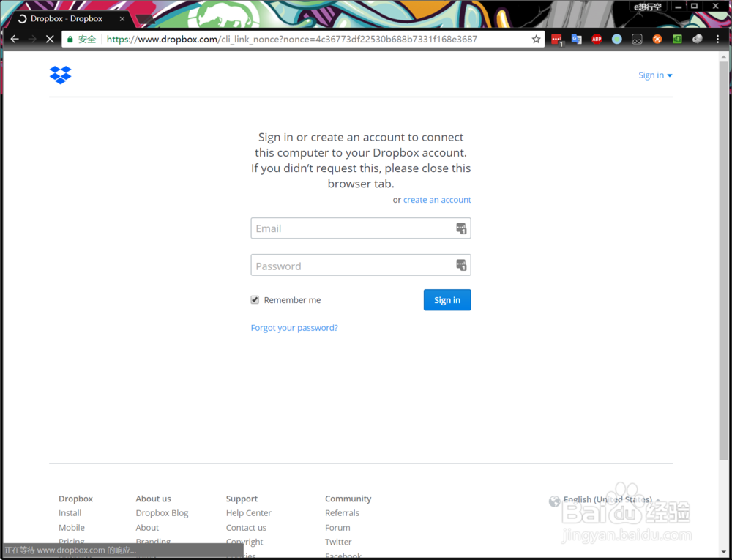The height and width of the screenshot is (560, 732).
Task: Click the green square extension icon
Action: click(x=677, y=40)
